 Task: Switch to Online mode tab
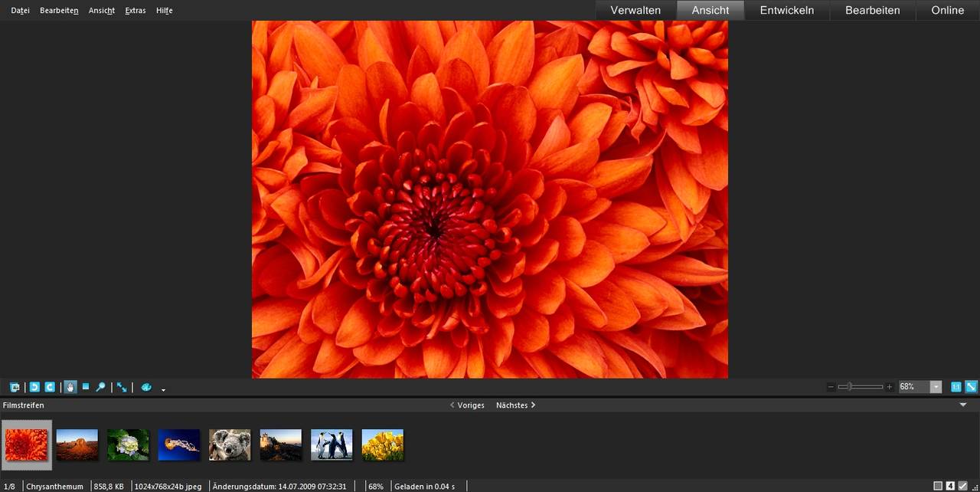(948, 10)
